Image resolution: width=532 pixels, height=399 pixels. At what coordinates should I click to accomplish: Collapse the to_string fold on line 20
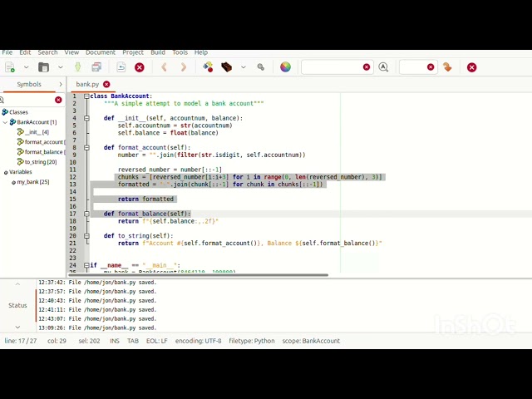[86, 236]
